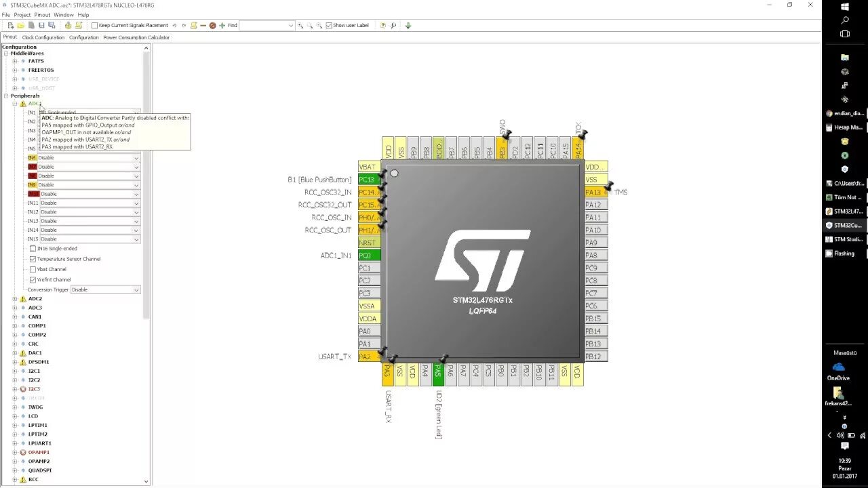
Task: Open the Windows Start button
Action: click(x=845, y=6)
